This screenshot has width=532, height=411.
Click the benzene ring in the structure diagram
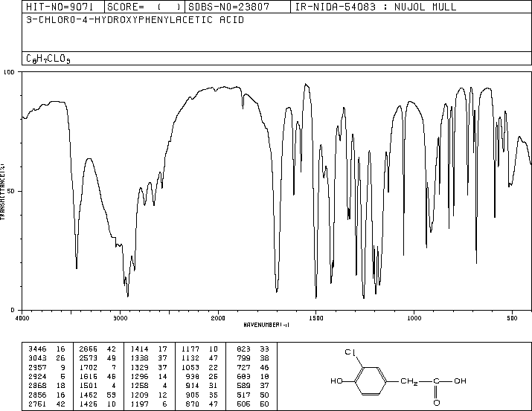coord(371,381)
